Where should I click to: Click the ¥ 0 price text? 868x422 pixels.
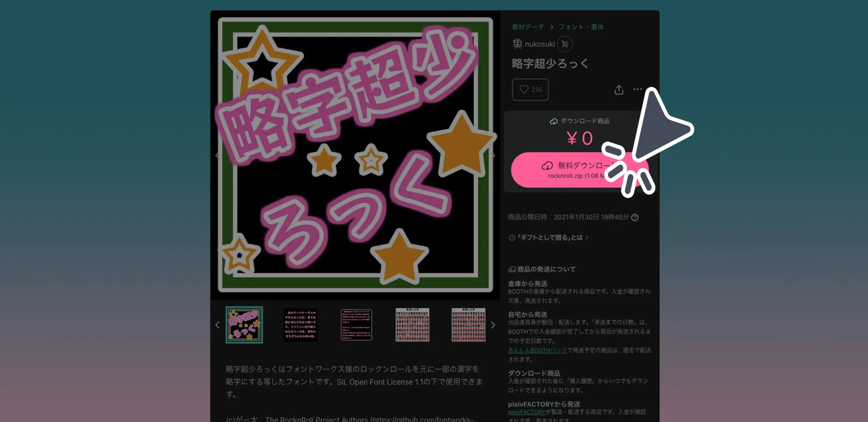[580, 138]
